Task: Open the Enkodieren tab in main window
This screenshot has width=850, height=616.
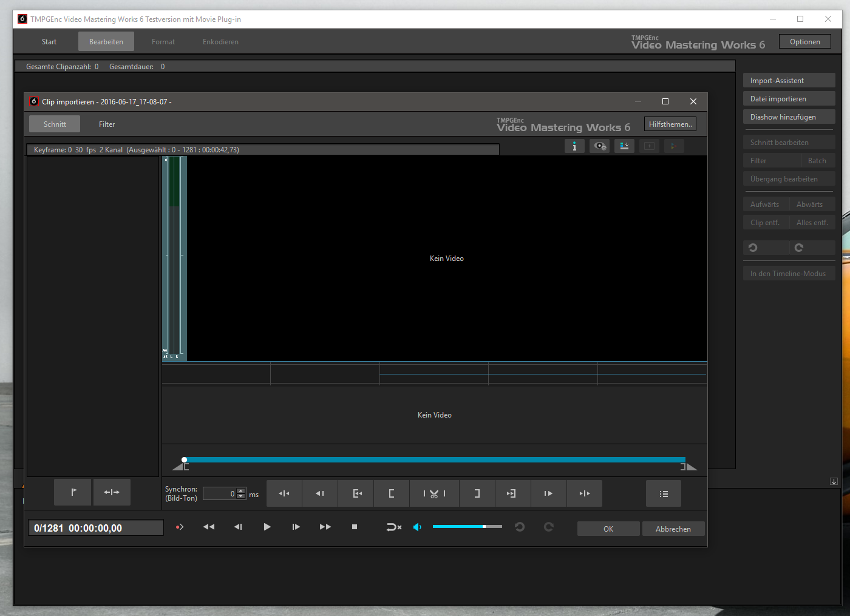Action: tap(220, 42)
